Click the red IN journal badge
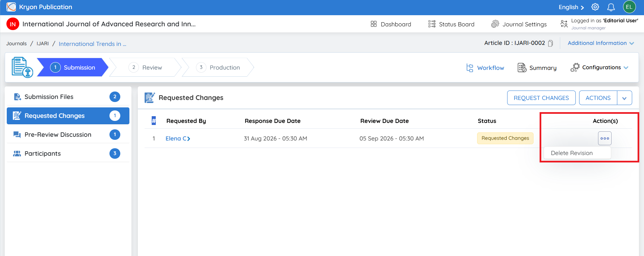644x256 pixels. [x=13, y=24]
